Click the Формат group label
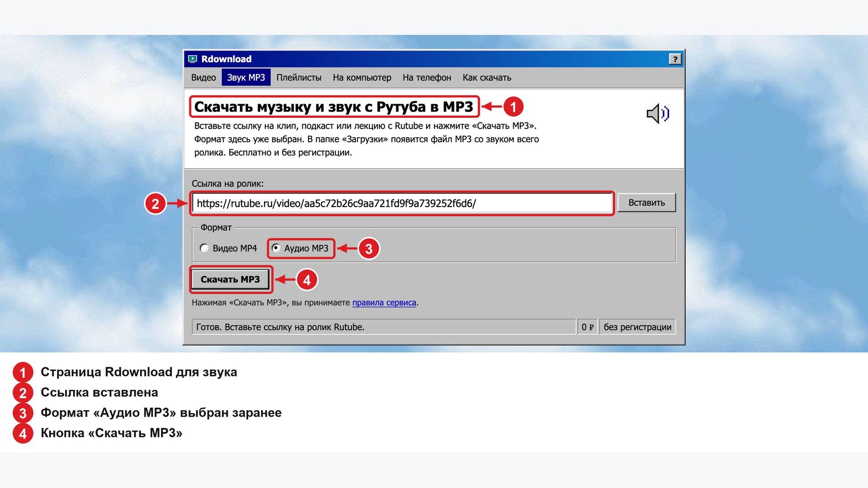 point(216,228)
